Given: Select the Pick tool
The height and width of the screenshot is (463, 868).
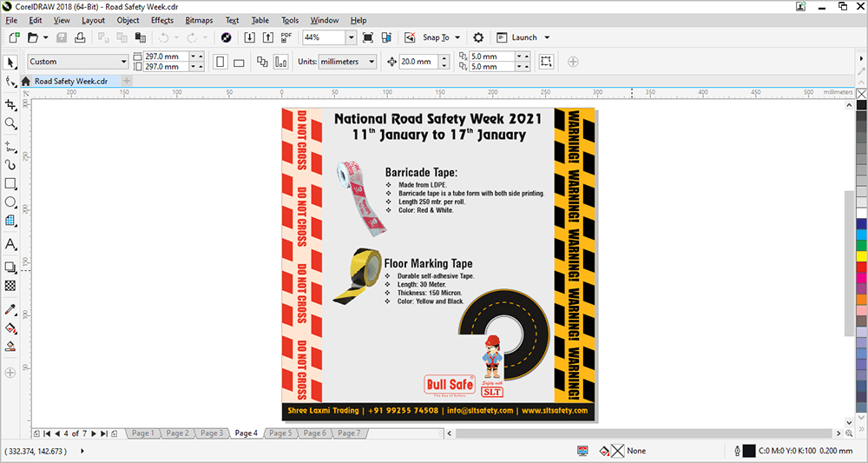Looking at the screenshot, I should point(10,62).
